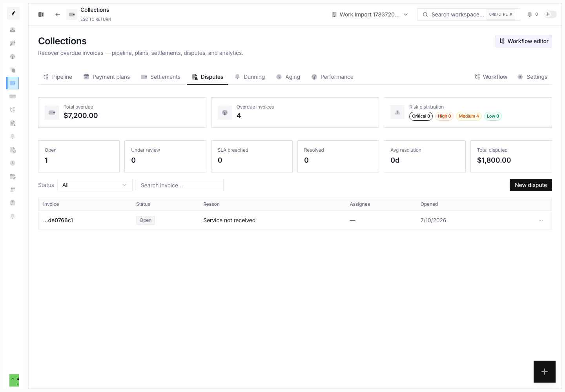
Task: Click the Opened column header
Action: point(429,204)
